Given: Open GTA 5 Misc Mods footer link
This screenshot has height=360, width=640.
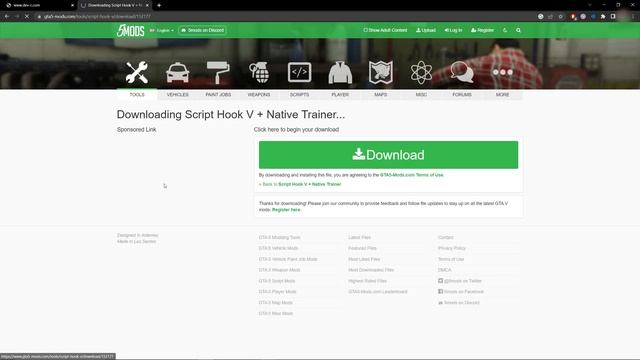Looking at the screenshot, I should tap(276, 313).
